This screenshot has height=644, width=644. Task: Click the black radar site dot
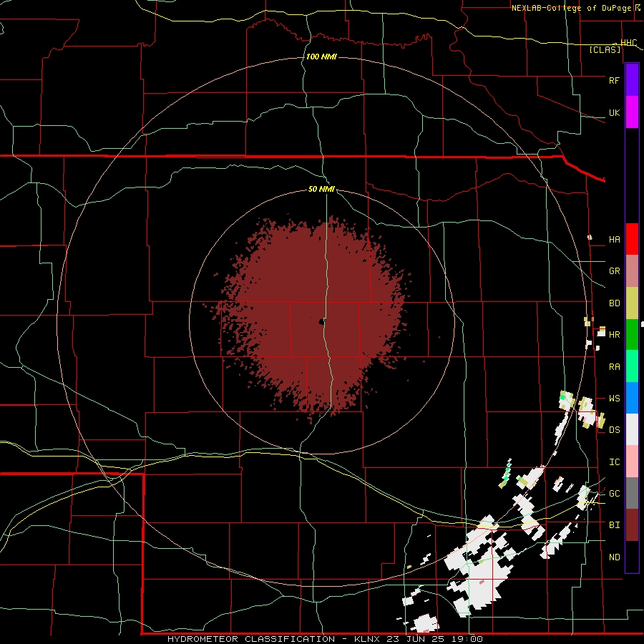(x=321, y=323)
